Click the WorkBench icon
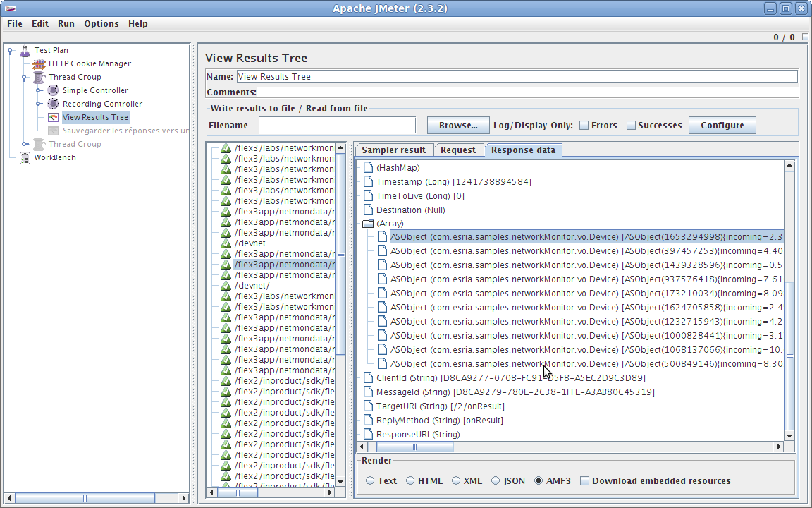Viewport: 812px width, 508px height. coord(23,157)
